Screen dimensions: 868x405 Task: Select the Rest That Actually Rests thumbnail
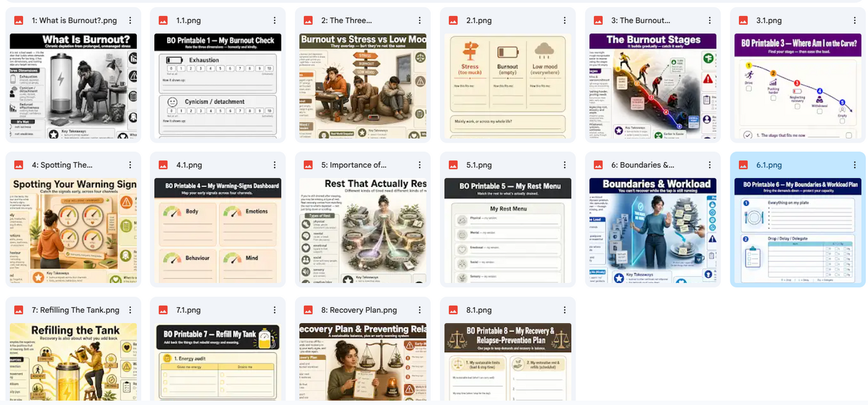coord(363,231)
